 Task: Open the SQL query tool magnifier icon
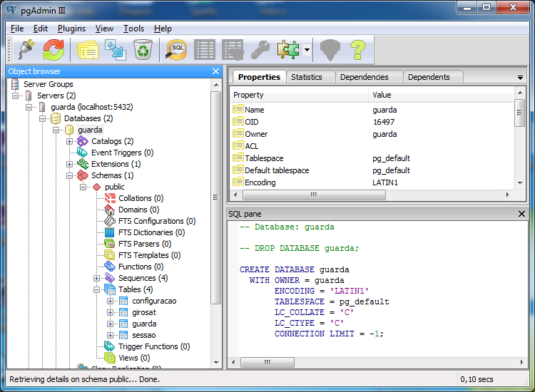tap(176, 50)
